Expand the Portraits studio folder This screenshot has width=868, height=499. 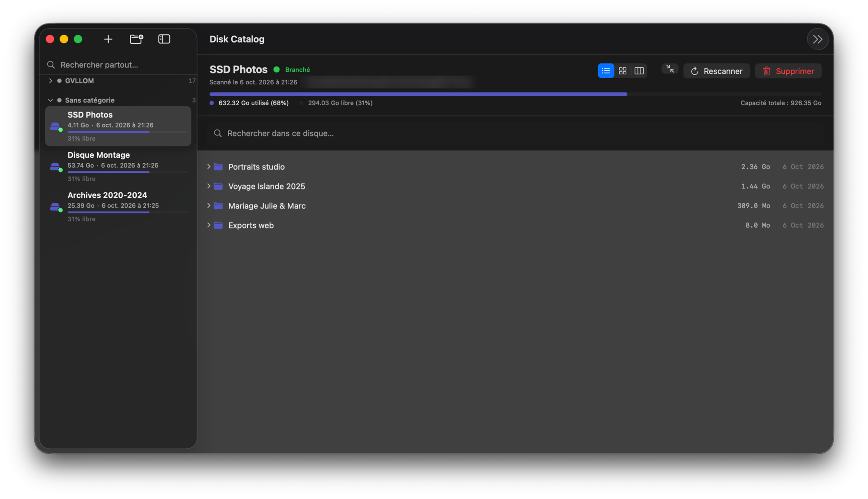209,167
